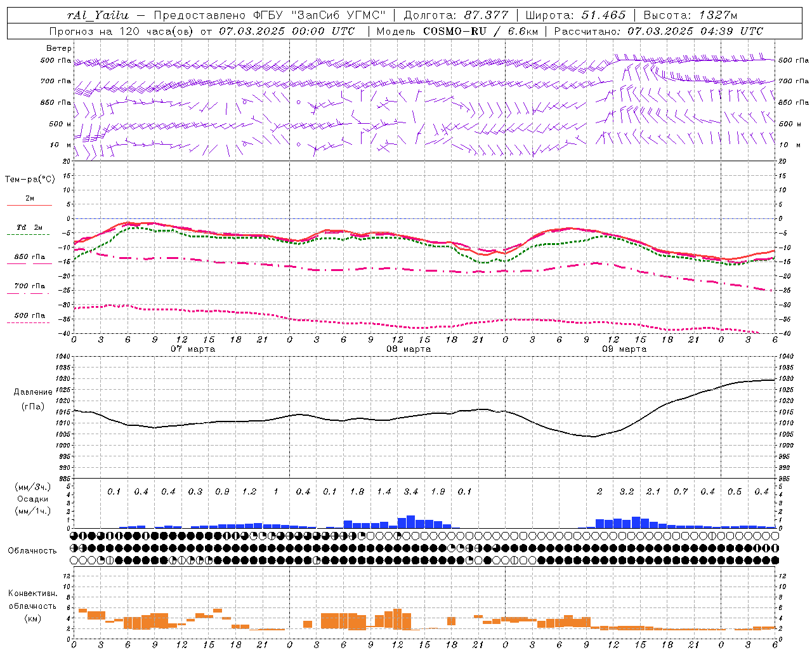Viewport: 812px width, 650px height.
Task: Click the 3.2 three-hour precipitation value
Action: (627, 491)
